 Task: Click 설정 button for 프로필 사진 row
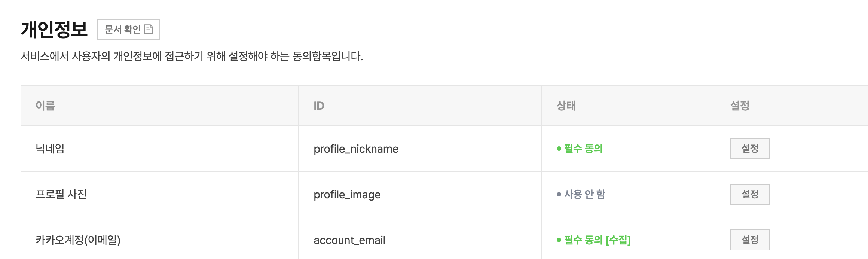tap(750, 194)
